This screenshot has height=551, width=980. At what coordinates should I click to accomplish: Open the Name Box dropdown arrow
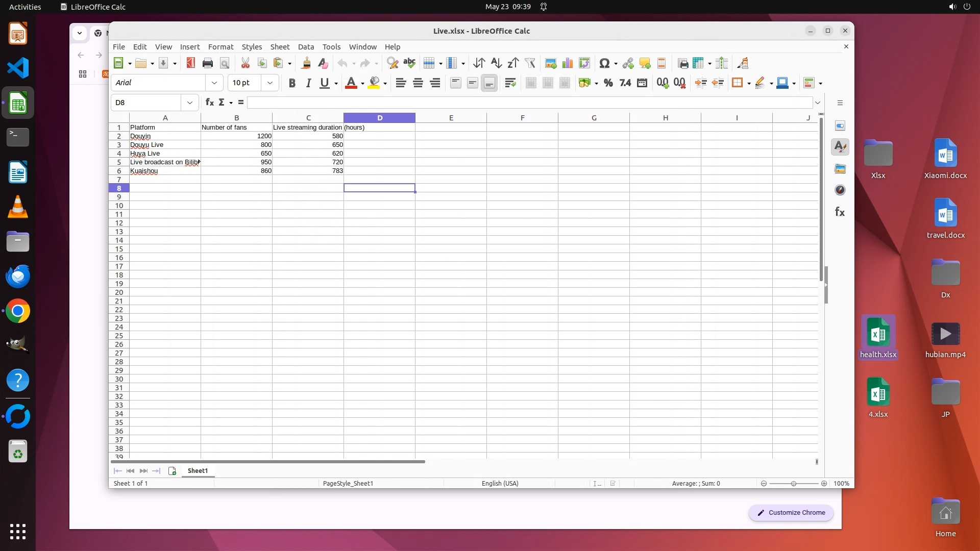(x=190, y=103)
